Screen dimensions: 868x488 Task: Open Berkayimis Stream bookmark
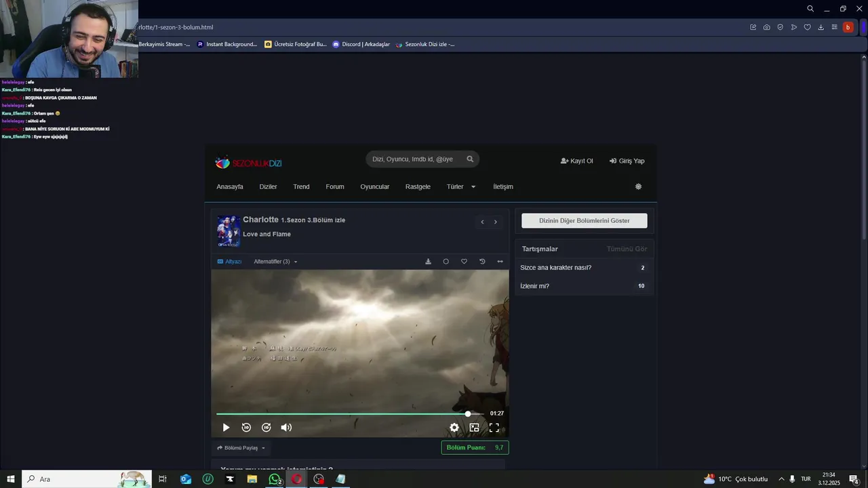[165, 44]
